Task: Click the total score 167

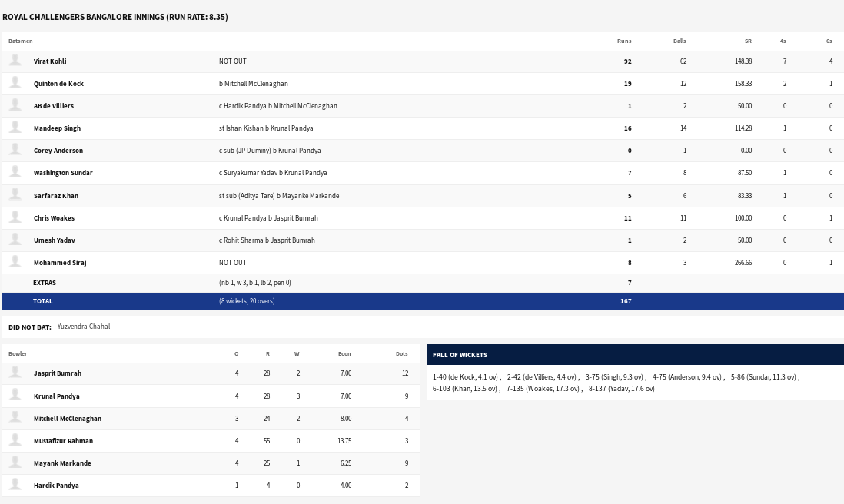Action: tap(626, 301)
